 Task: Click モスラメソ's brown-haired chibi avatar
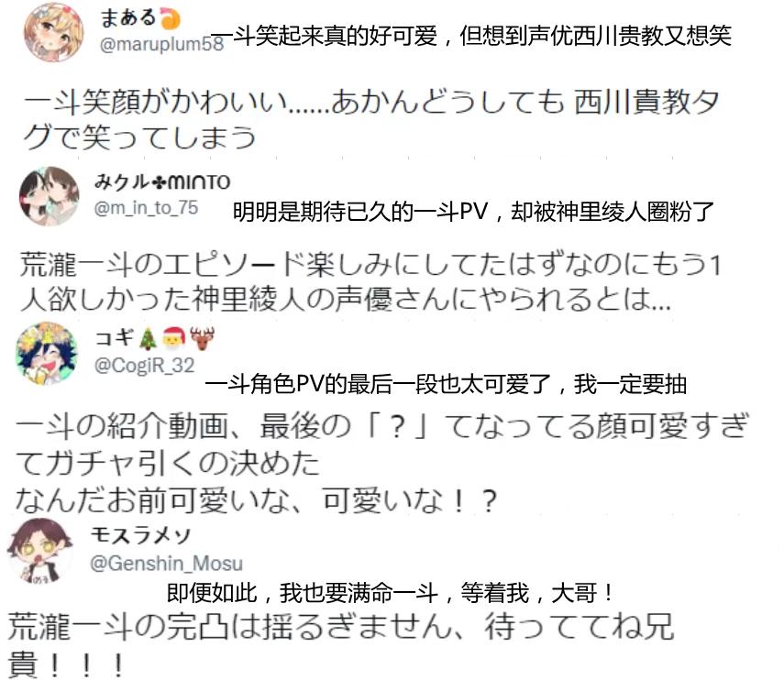pyautogui.click(x=40, y=552)
